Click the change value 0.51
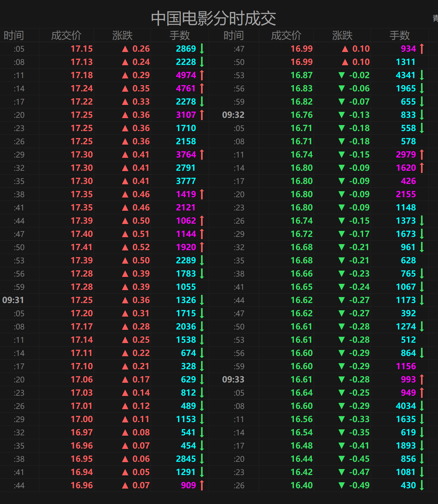Screen dimensions: 438x504 pos(141,234)
